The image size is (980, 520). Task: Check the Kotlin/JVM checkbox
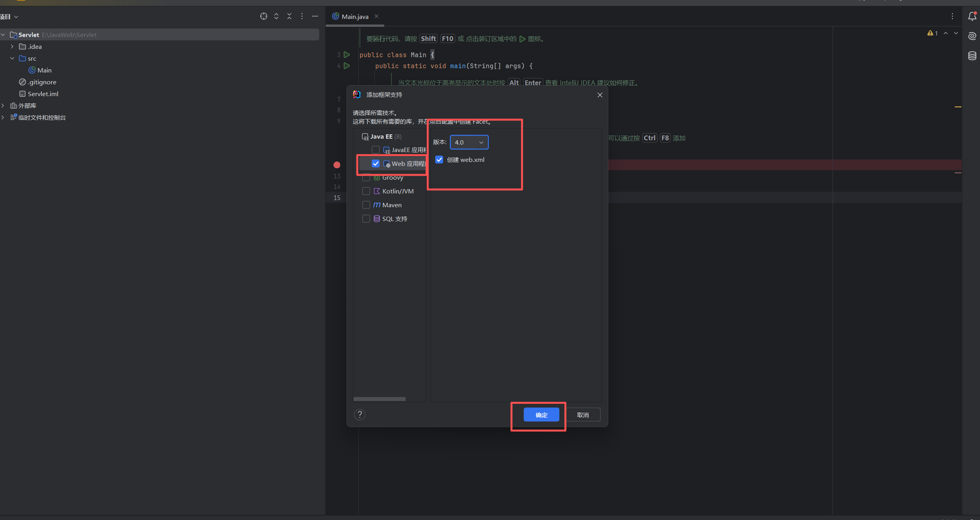click(366, 191)
